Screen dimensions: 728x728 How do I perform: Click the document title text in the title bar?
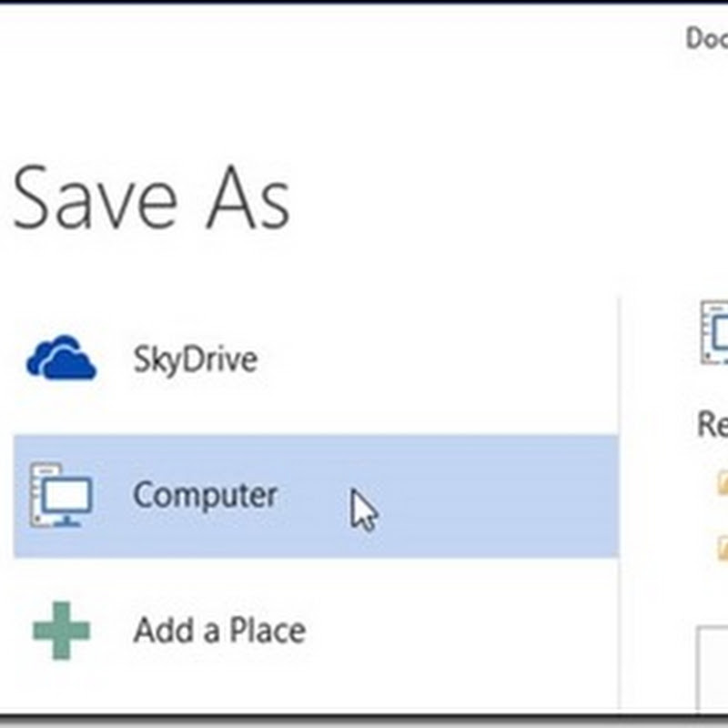pos(706,38)
